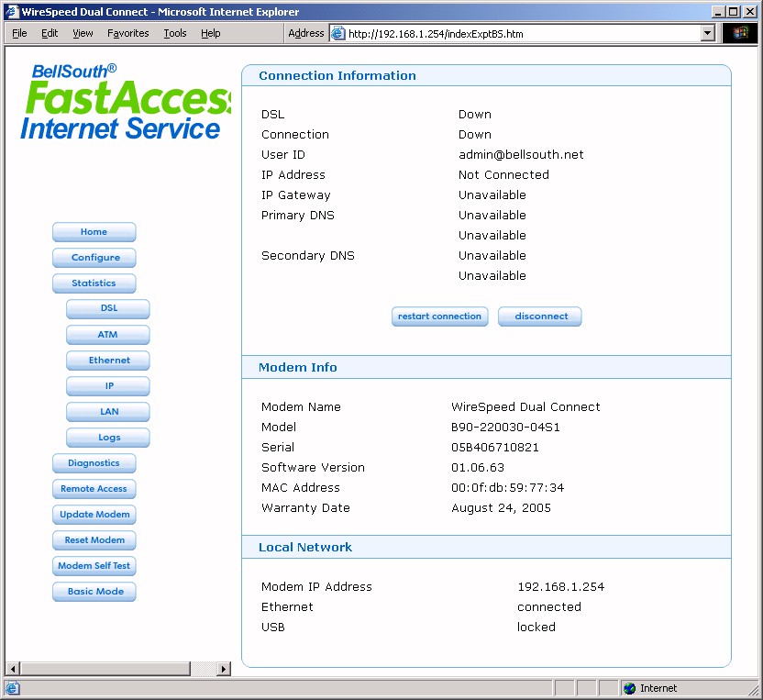This screenshot has height=700, width=763.
Task: View Ethernet statistics
Action: [x=108, y=361]
